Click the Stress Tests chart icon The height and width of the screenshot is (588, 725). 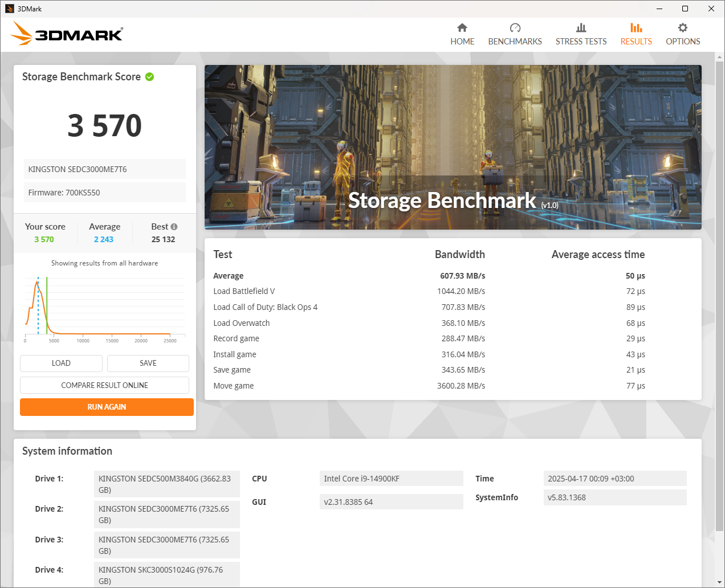[x=581, y=28]
